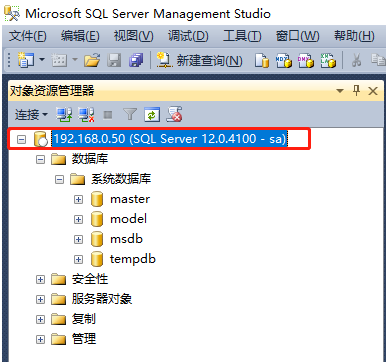Click the server database icon for 192.168.0.50
This screenshot has width=388, height=364.
pos(41,139)
